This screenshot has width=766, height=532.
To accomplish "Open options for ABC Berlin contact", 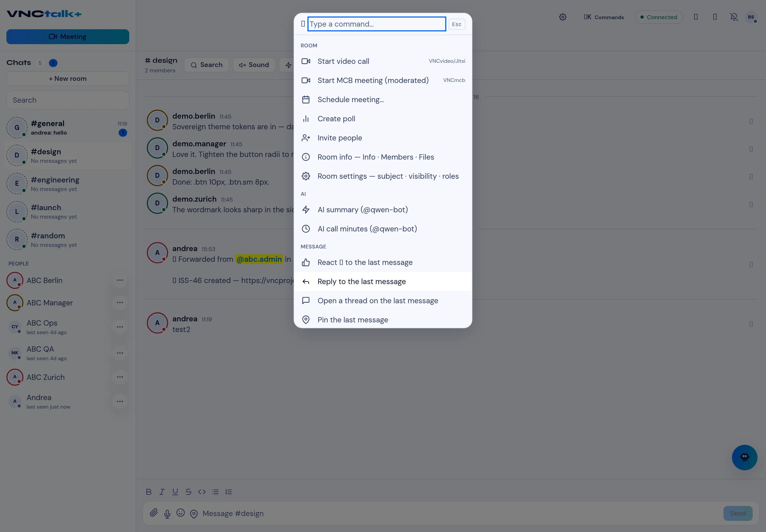I will pyautogui.click(x=120, y=280).
